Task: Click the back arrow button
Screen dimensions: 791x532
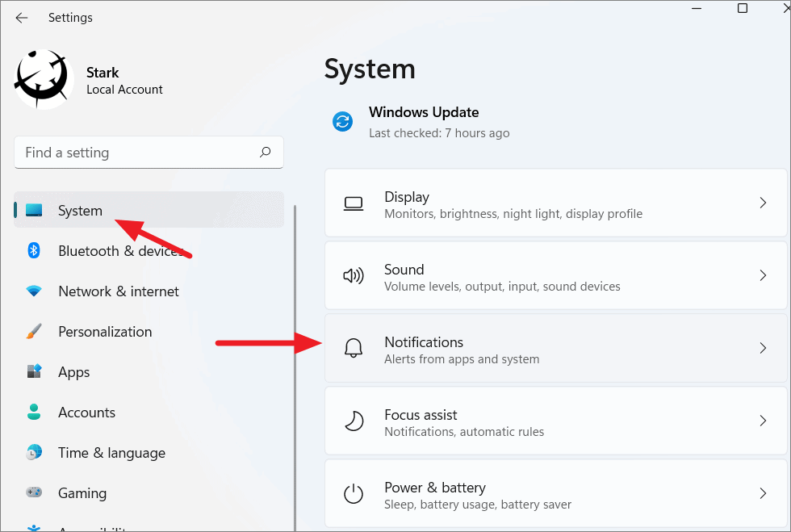Action: [22, 17]
